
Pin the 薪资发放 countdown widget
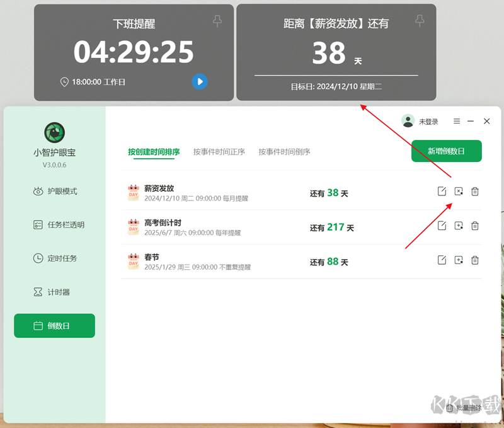(x=419, y=21)
